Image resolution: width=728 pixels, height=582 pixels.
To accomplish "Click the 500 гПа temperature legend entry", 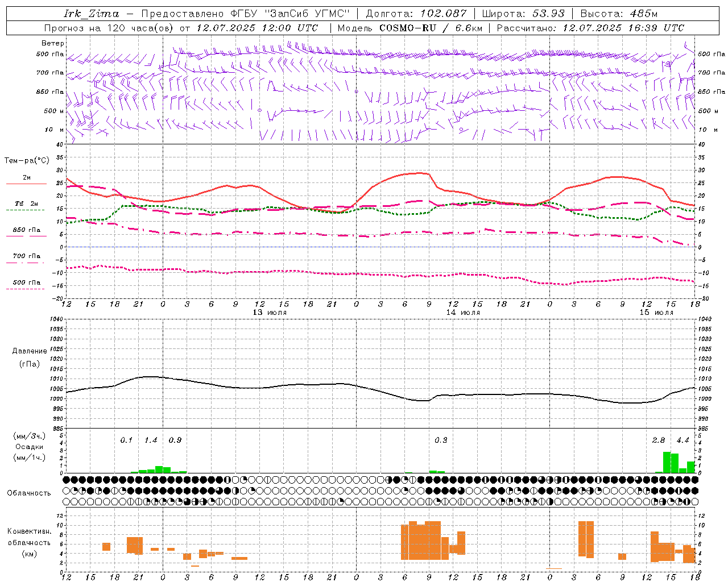I will click(x=27, y=282).
